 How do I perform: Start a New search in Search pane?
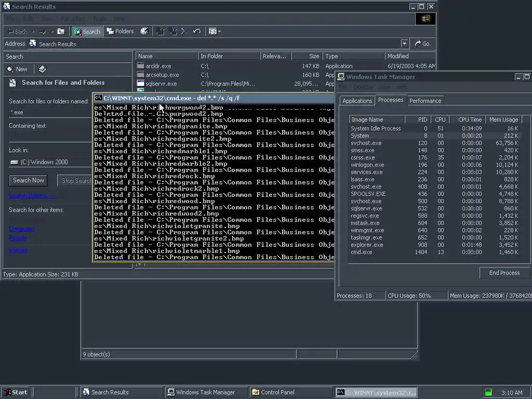17,69
